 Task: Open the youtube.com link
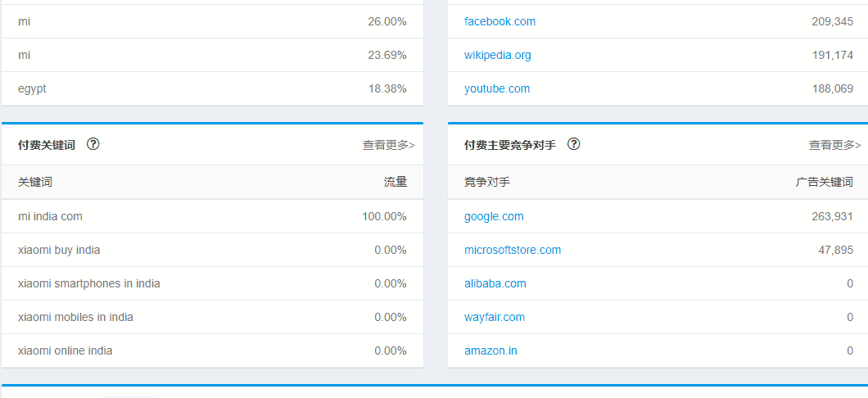497,88
